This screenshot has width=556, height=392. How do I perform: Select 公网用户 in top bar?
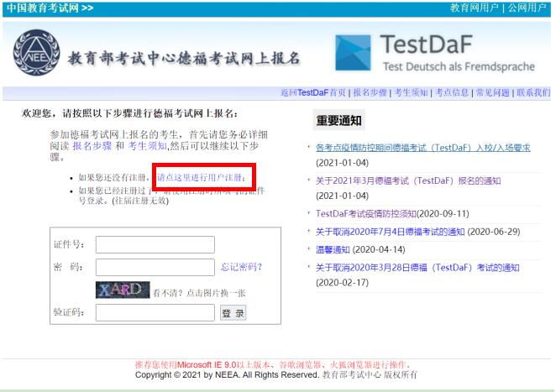527,8
